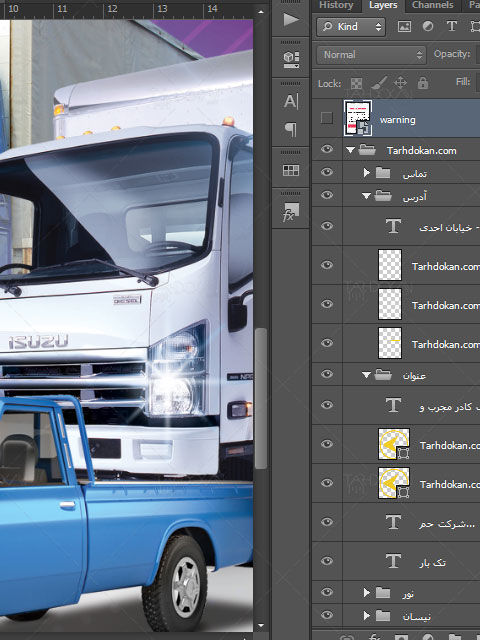Select the تک بار layer name
Screen dimensions: 480x640
[x=432, y=563]
